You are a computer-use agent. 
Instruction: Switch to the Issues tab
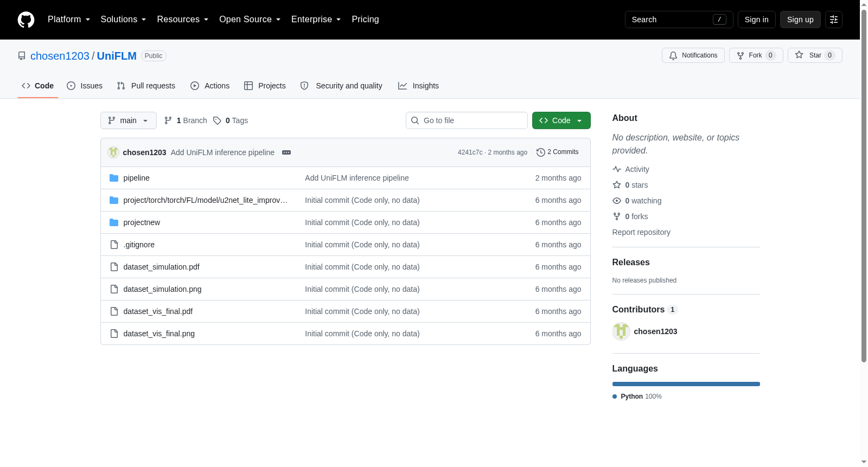point(85,86)
